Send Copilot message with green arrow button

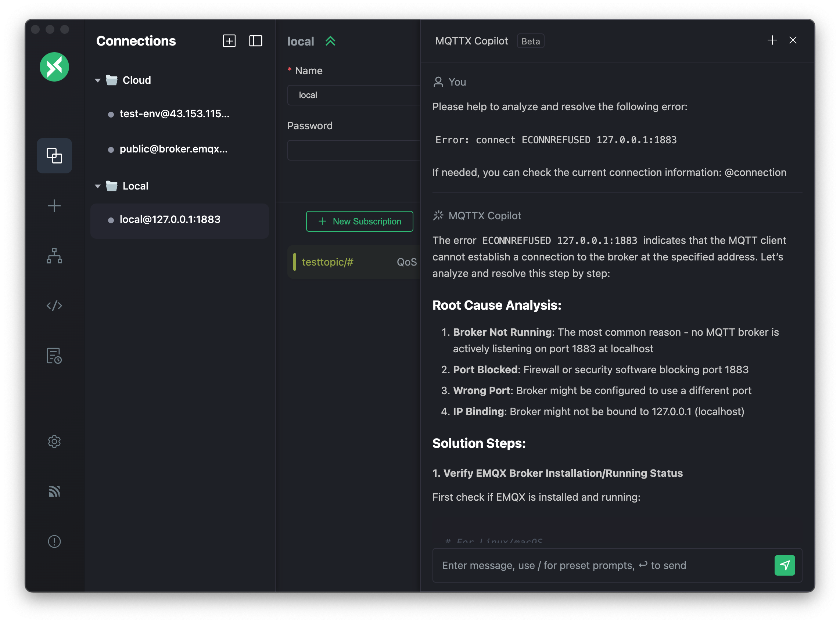click(784, 565)
